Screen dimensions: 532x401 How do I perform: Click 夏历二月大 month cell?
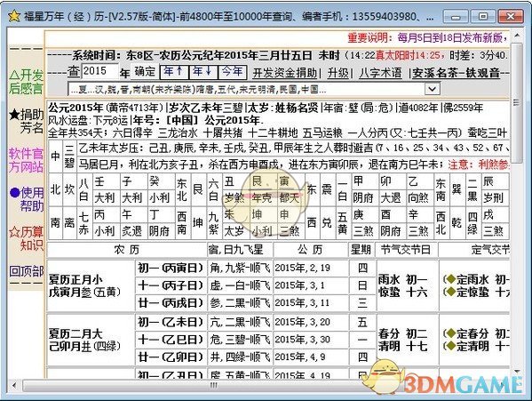pos(91,340)
